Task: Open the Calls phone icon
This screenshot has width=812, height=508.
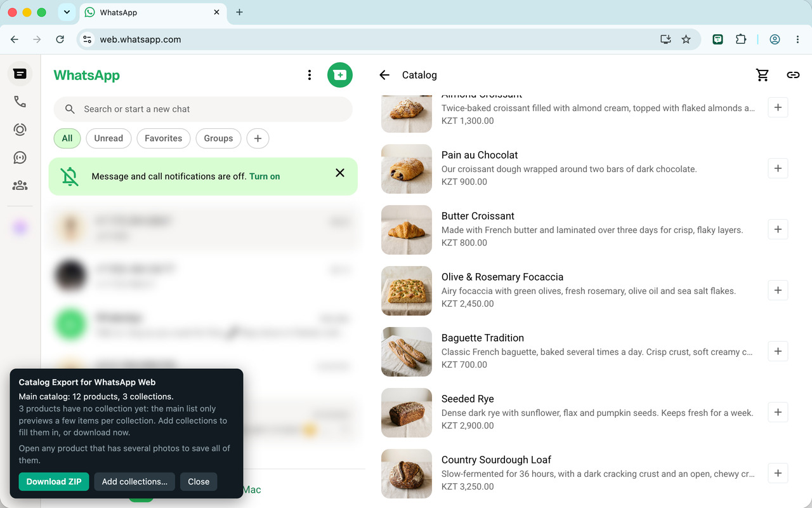Action: (20, 102)
